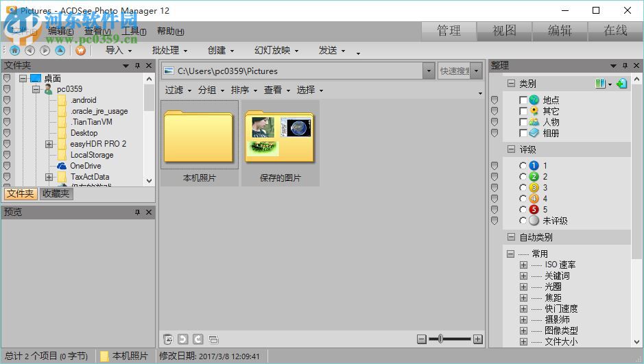
Task: Click the zoom in plus icon
Action: (x=477, y=339)
